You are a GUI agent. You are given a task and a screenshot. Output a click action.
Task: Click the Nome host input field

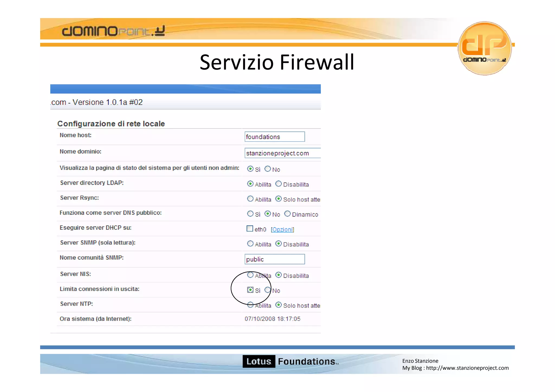click(x=275, y=137)
